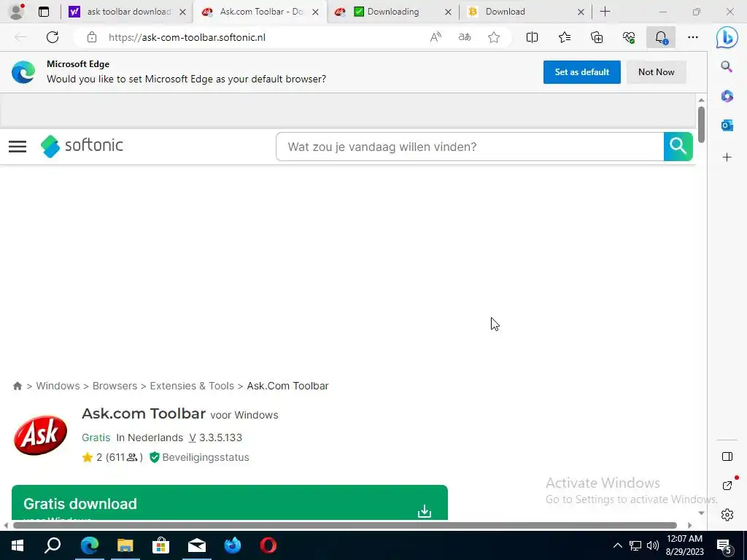Add this page to favorites star
Viewport: 747px width, 560px height.
(494, 37)
